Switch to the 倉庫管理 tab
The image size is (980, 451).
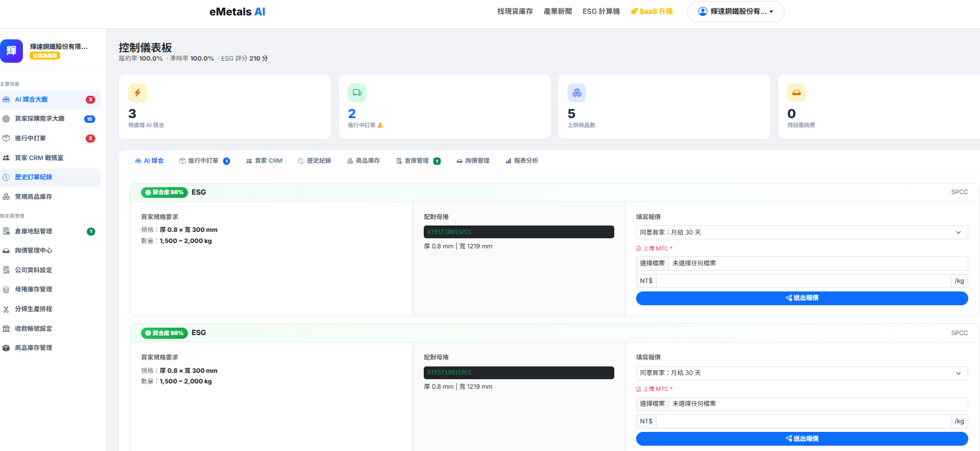point(418,161)
